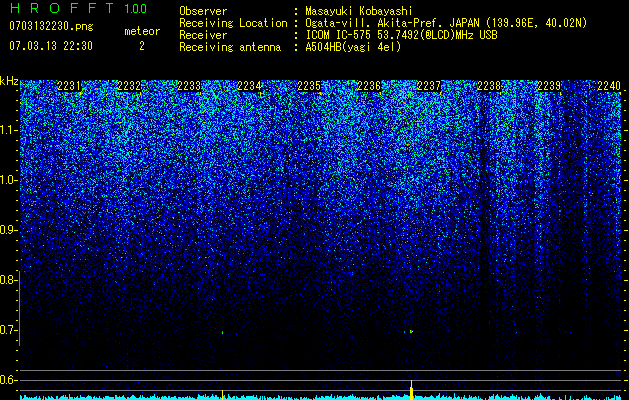Click the 2234 time marker

point(249,86)
